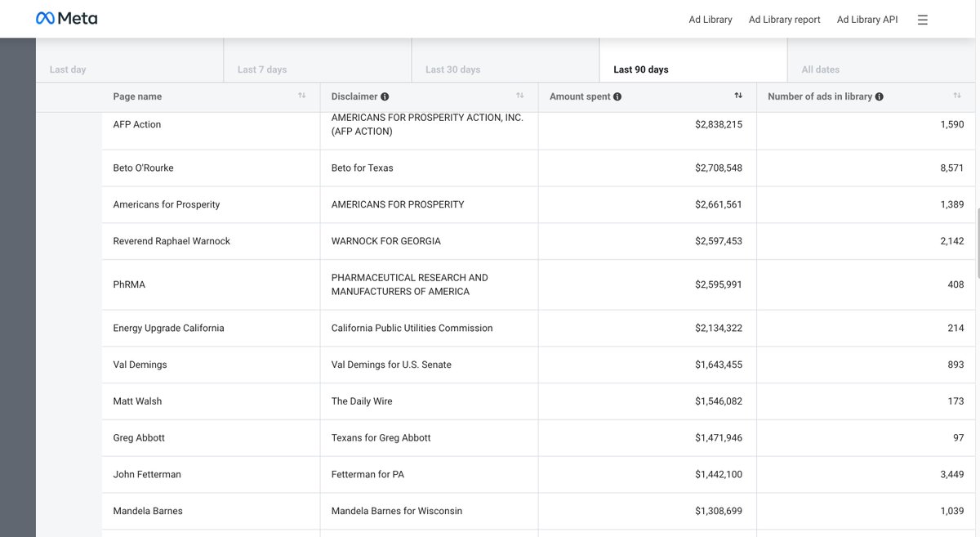This screenshot has height=537, width=980.
Task: Click Number of ads in library header
Action: click(820, 96)
